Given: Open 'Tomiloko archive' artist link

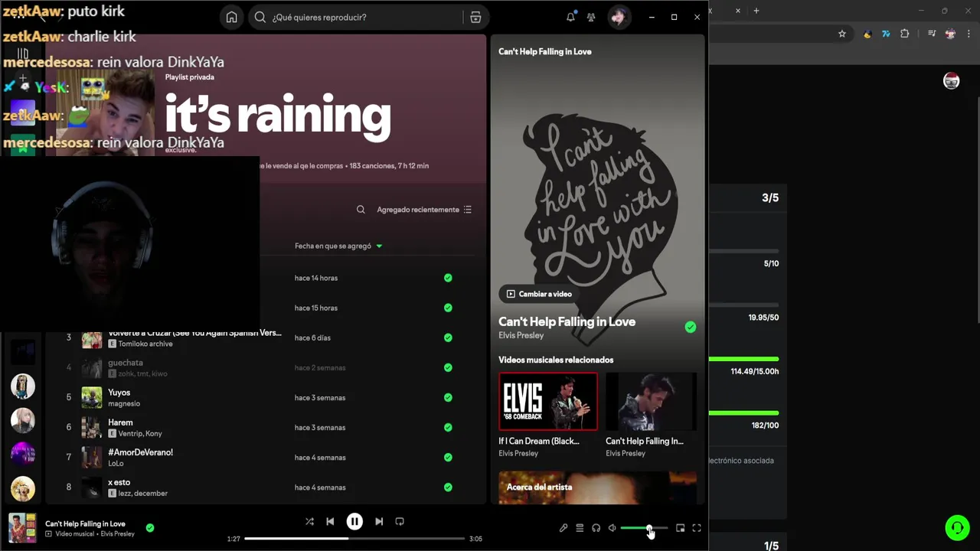Looking at the screenshot, I should (x=145, y=344).
